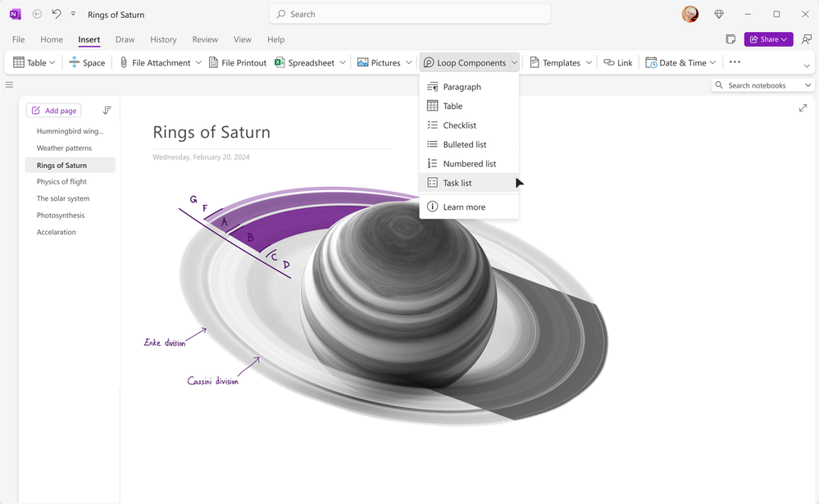Open the sticky notes feed icon
The width and height of the screenshot is (819, 504).
coord(730,39)
